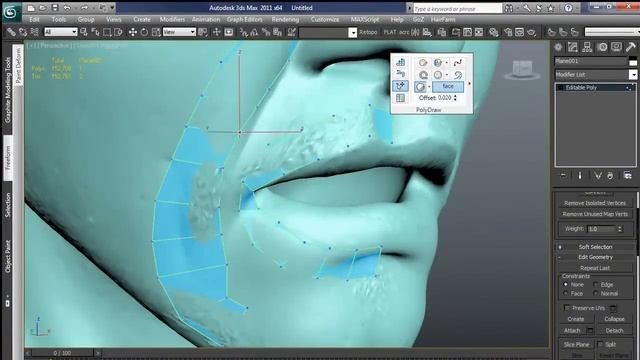Screen dimensions: 640x360
Task: Open the HairFarm menu
Action: click(x=443, y=20)
